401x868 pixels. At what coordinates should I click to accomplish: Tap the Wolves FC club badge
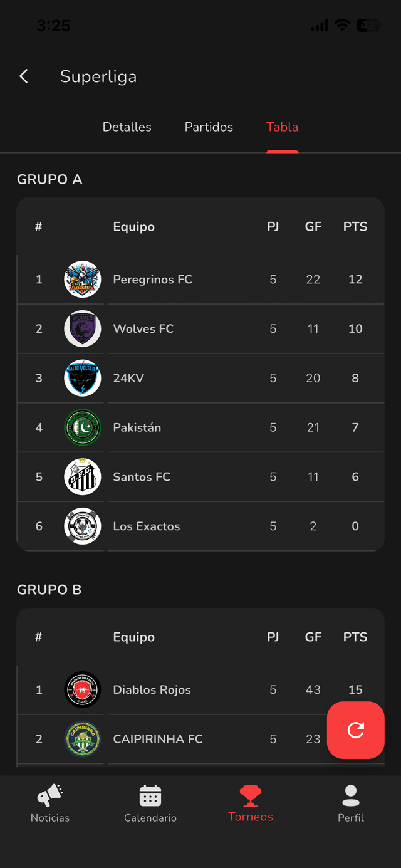coord(82,328)
